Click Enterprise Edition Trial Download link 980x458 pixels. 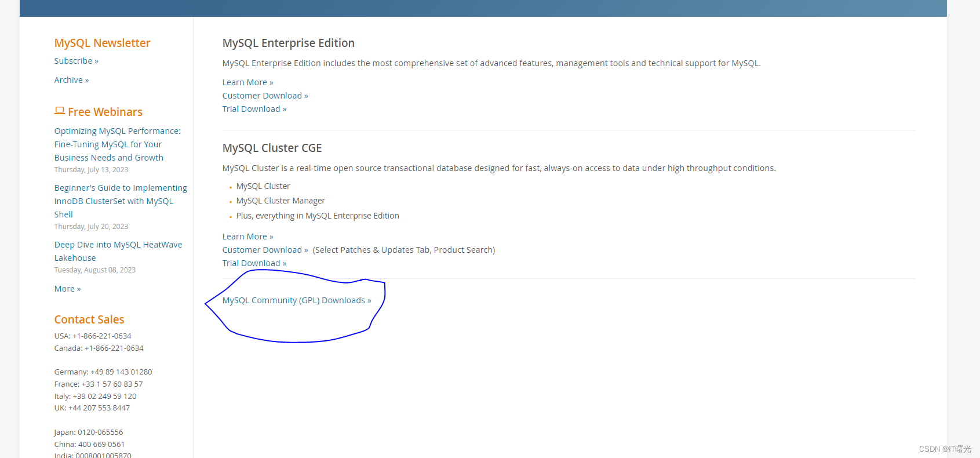pyautogui.click(x=254, y=109)
